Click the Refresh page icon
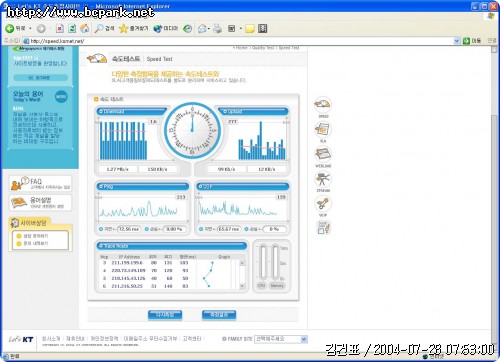The width and height of the screenshot is (500, 362). pyautogui.click(x=72, y=29)
